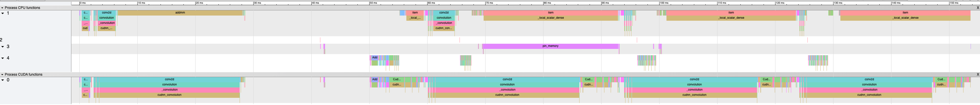Collapse thread 3 track arrow

3,47
